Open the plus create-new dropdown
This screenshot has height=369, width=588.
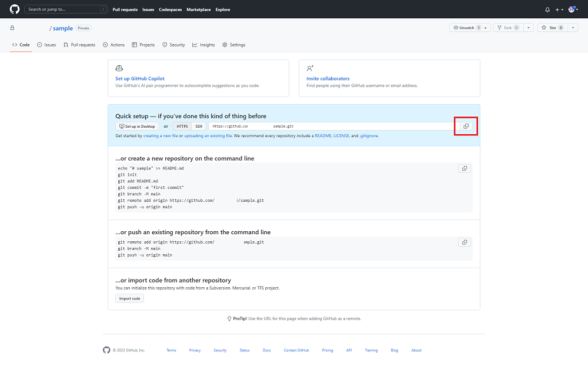coord(559,9)
